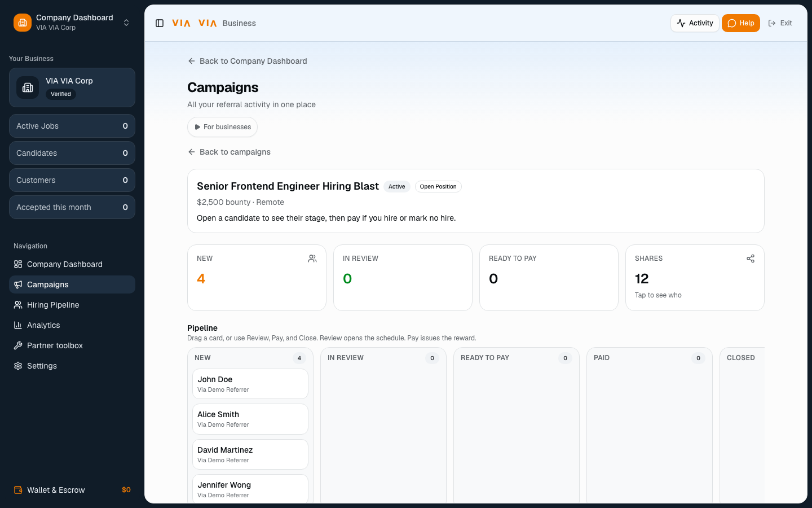
Task: Click the VIA logo beside Business
Action: (208, 23)
